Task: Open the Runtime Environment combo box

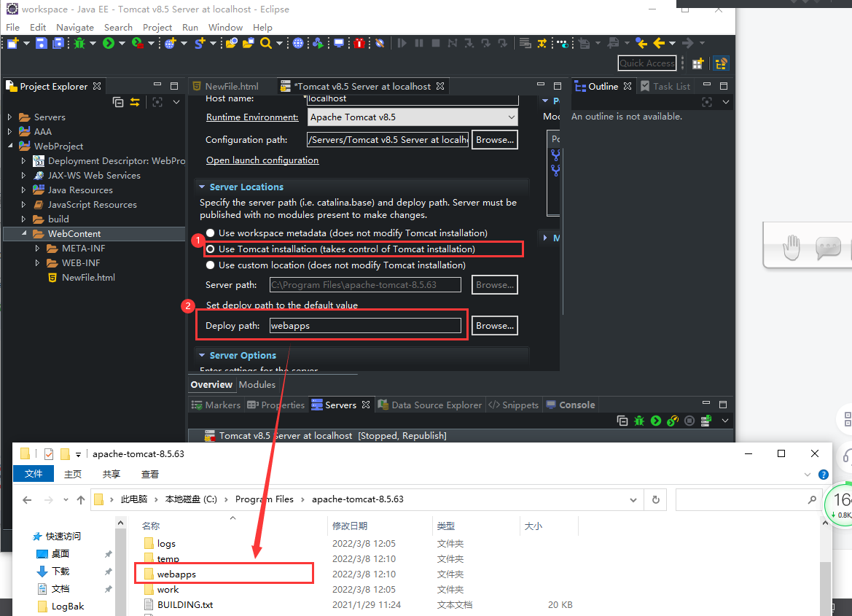Action: (413, 117)
